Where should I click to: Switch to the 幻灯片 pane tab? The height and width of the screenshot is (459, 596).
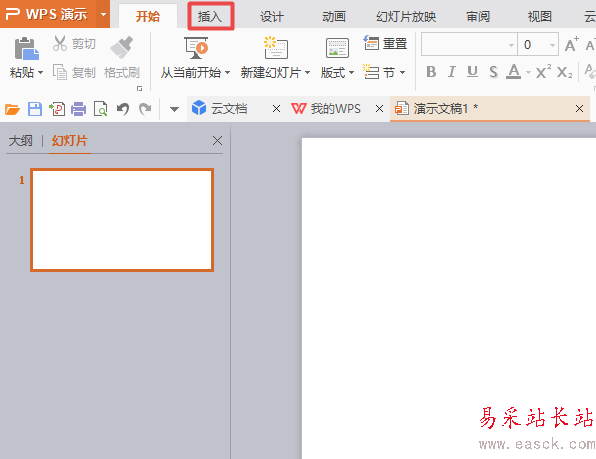[70, 141]
